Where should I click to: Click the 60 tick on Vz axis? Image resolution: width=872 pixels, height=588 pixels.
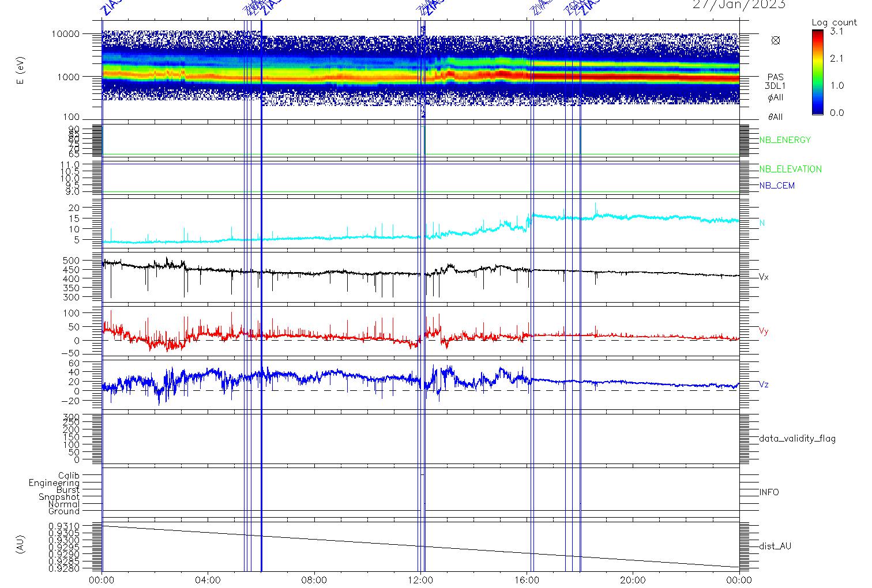click(74, 363)
